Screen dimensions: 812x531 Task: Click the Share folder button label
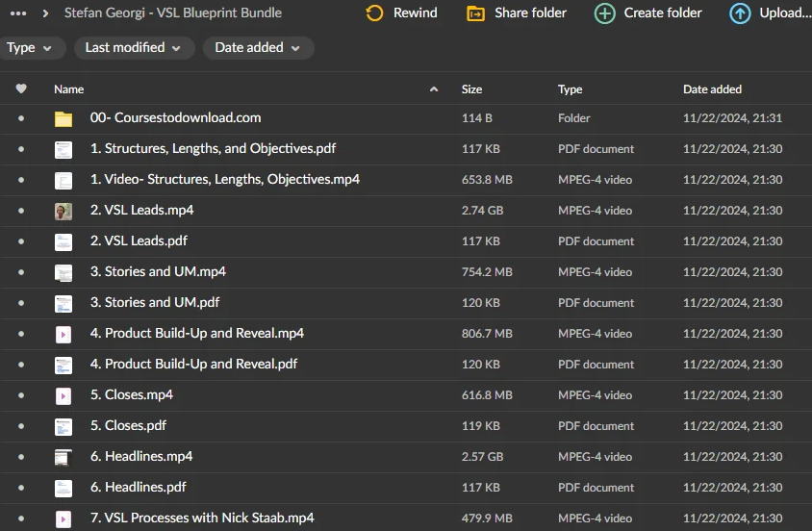click(x=530, y=13)
